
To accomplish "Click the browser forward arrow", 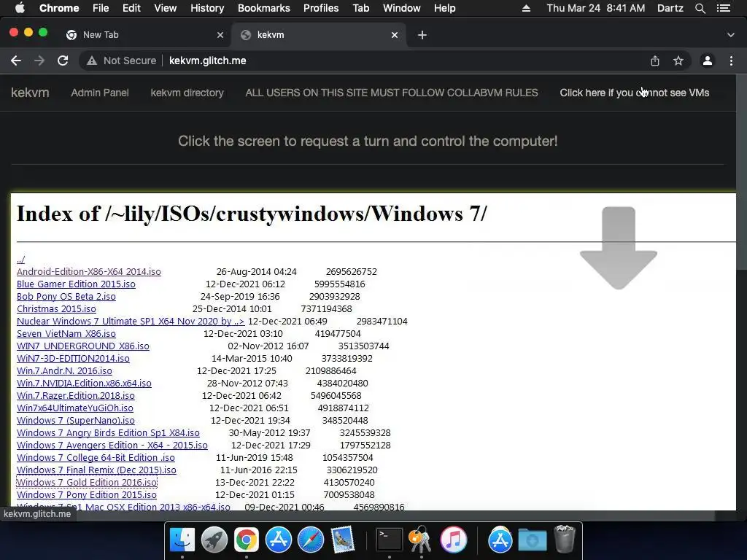I will [39, 61].
